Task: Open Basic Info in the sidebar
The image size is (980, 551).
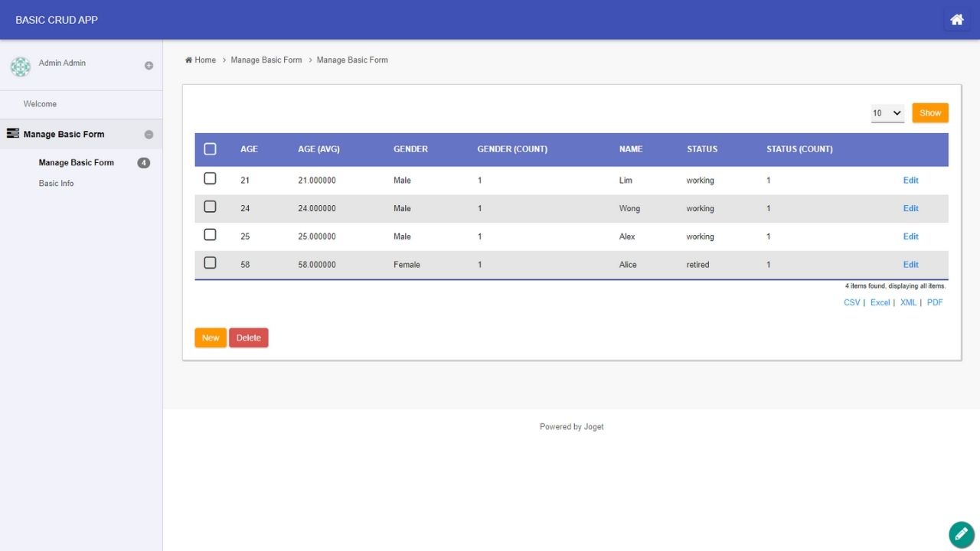Action: (x=56, y=184)
